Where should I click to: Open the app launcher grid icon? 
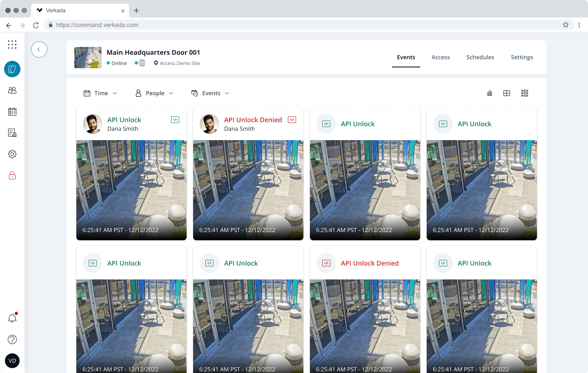pos(12,44)
